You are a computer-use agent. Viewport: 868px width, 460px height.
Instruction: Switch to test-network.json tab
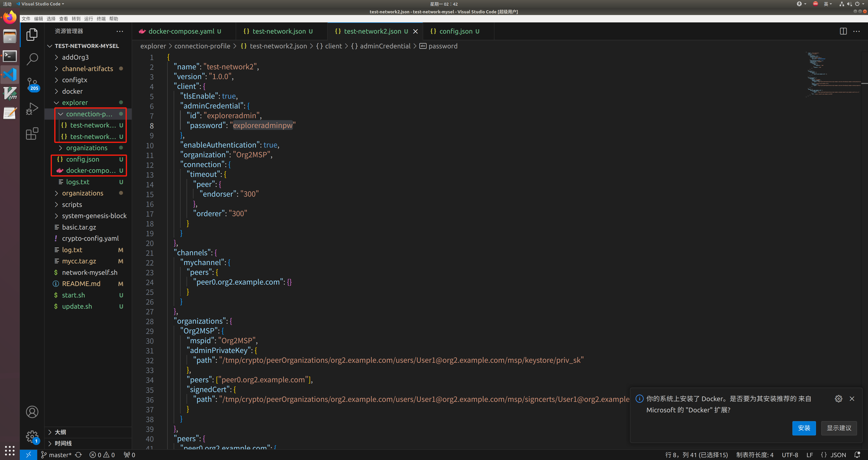(281, 31)
